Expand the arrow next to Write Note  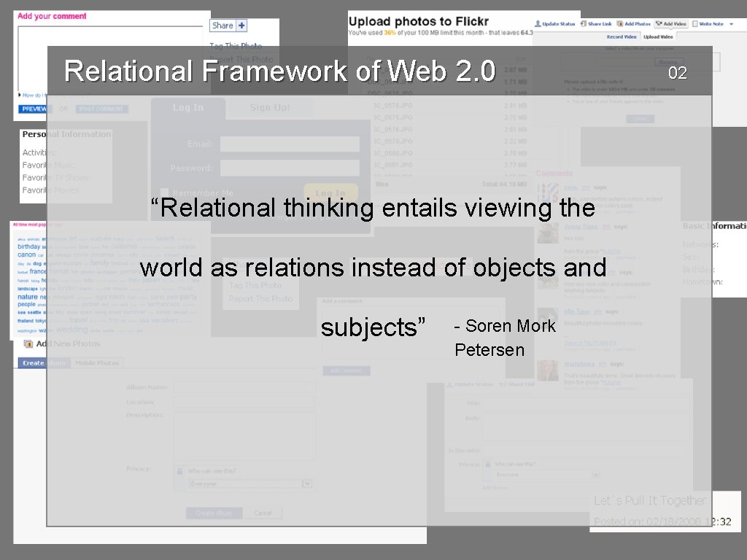pos(729,24)
